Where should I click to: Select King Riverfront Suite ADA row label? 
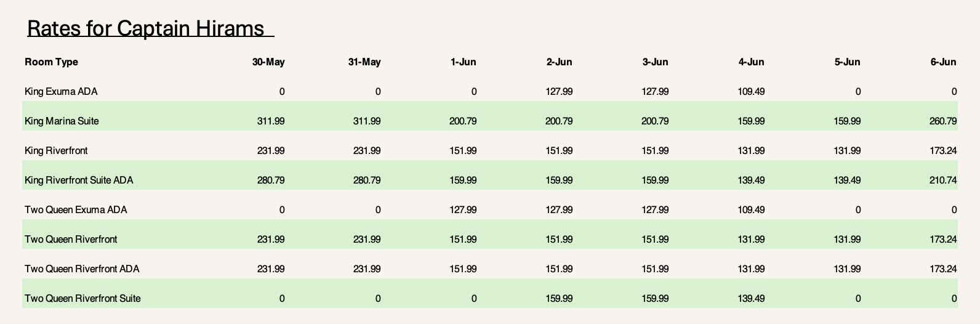(79, 180)
